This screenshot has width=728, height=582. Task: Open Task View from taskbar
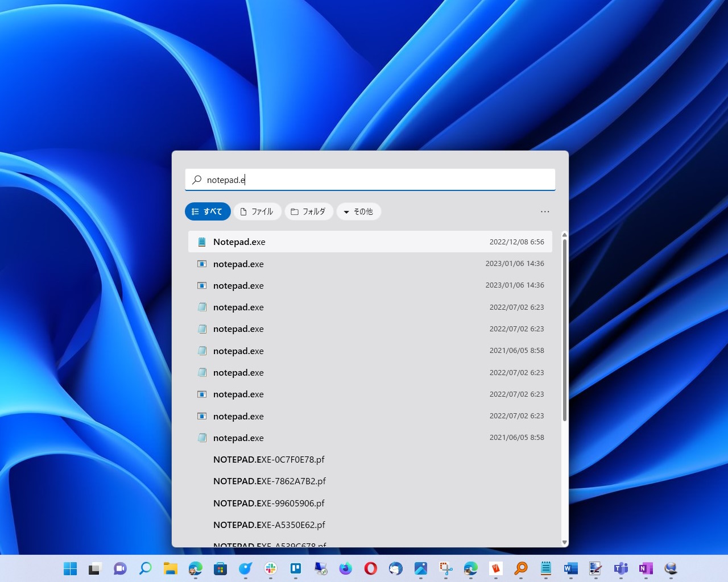tap(95, 568)
